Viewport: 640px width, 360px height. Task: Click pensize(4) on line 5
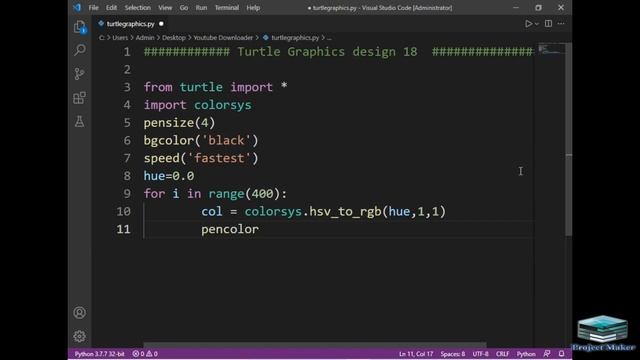click(x=179, y=123)
